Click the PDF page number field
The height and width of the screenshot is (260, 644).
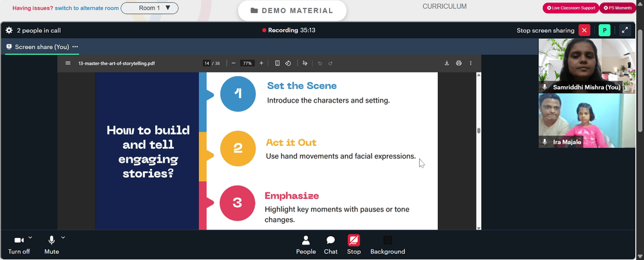click(207, 63)
